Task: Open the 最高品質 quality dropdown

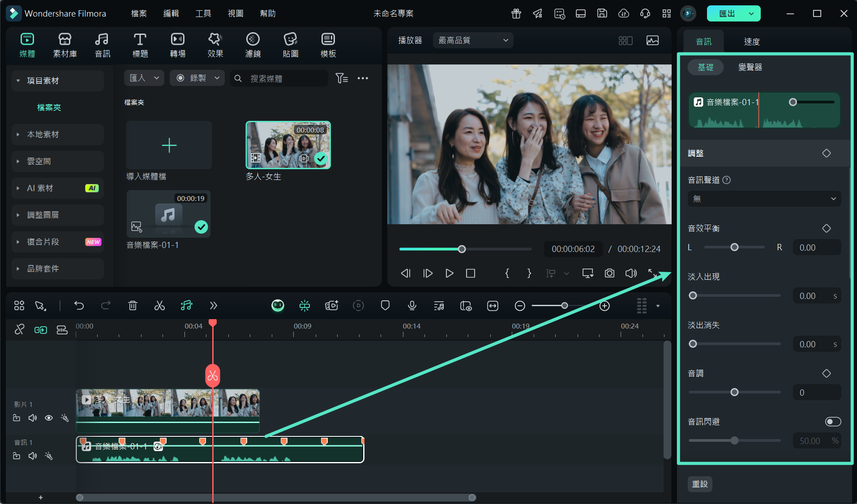Action: click(x=473, y=40)
